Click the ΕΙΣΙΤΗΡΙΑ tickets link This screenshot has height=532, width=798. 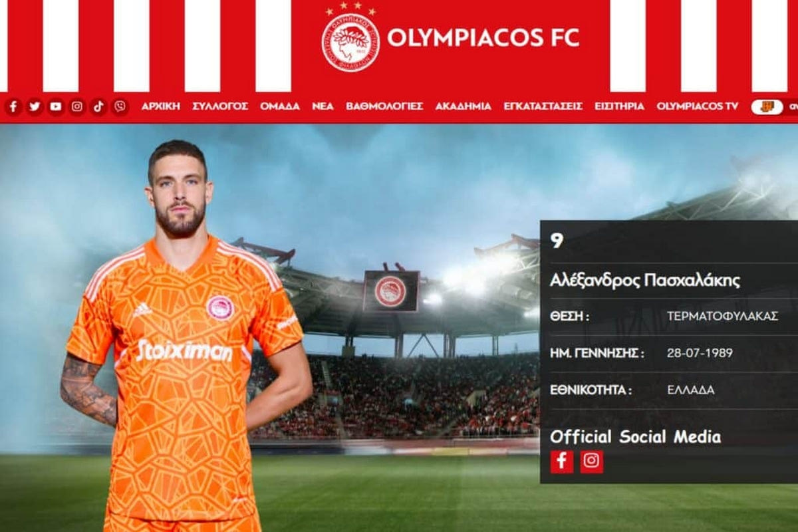coord(620,106)
